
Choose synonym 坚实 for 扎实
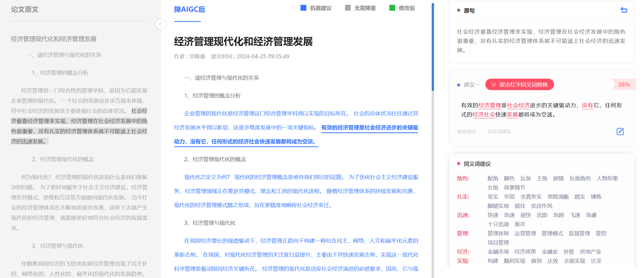(x=493, y=197)
